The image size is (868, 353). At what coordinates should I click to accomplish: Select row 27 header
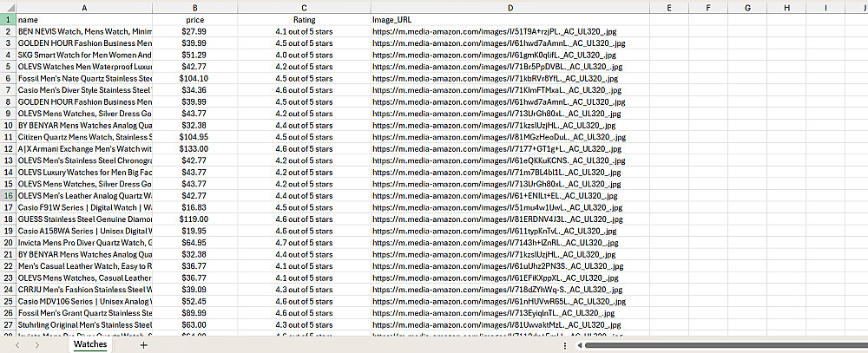[8, 324]
